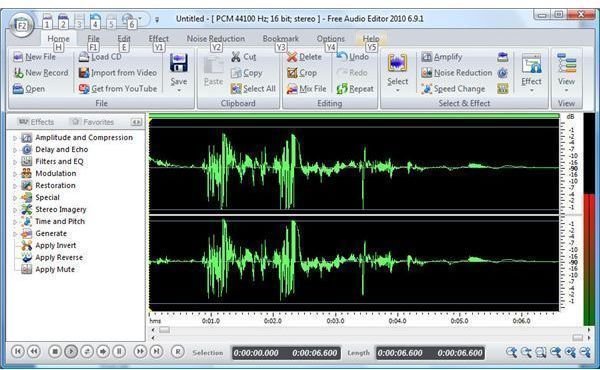
Task: Open the Bookmark ribbon tab
Action: (x=280, y=39)
